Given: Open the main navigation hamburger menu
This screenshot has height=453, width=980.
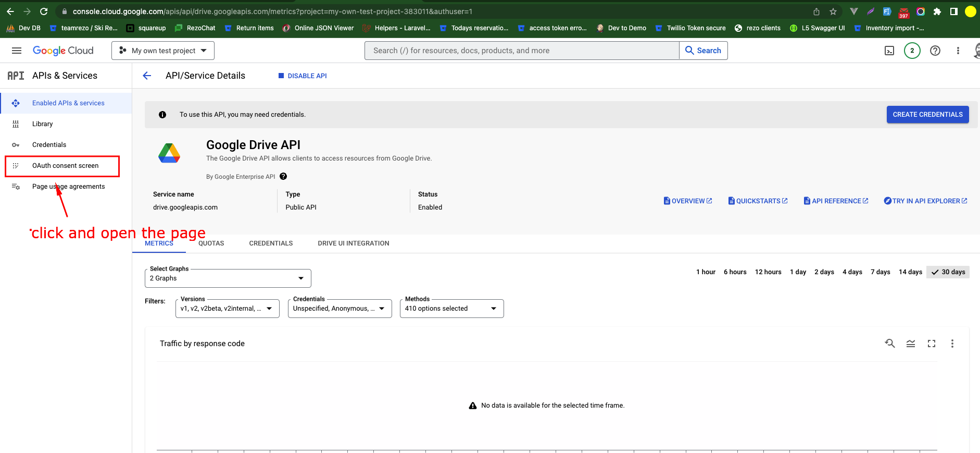Looking at the screenshot, I should [x=17, y=51].
